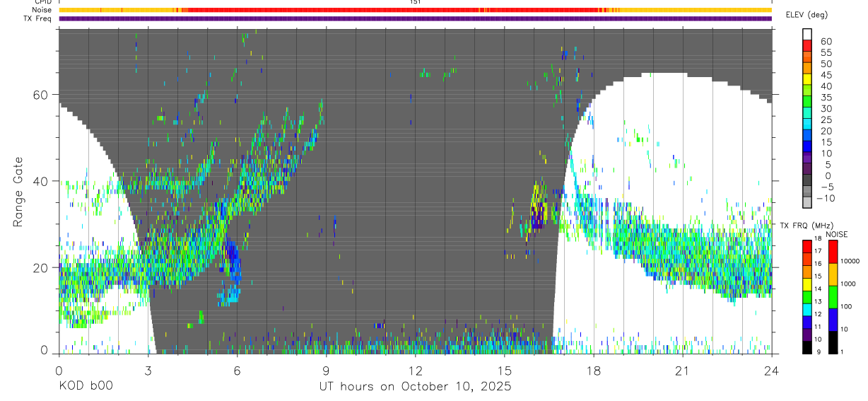The image size is (868, 401).
Task: Click the 'Range Gate' y-axis title
Action: (19, 191)
